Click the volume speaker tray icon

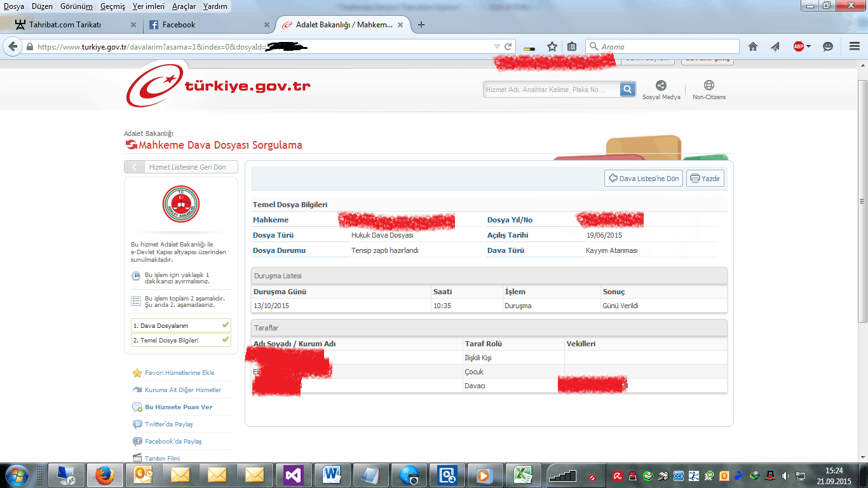click(x=785, y=475)
